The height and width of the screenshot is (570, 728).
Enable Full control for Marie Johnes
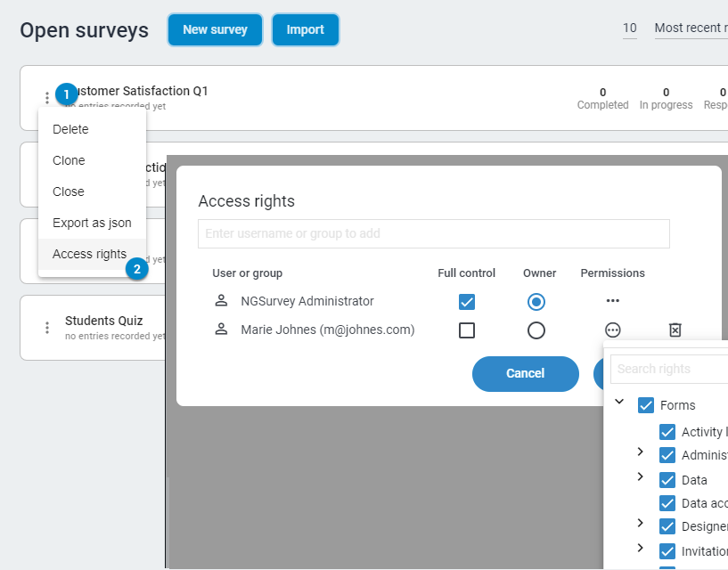coord(466,330)
